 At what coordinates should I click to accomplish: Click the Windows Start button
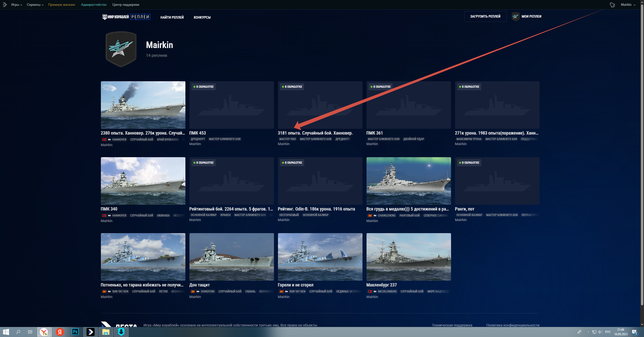(x=6, y=332)
